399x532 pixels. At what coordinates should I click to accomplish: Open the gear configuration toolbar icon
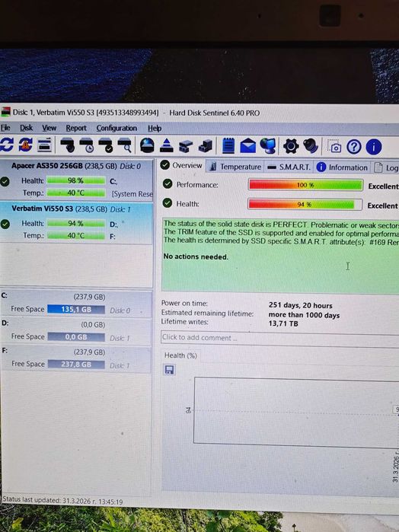pyautogui.click(x=291, y=146)
